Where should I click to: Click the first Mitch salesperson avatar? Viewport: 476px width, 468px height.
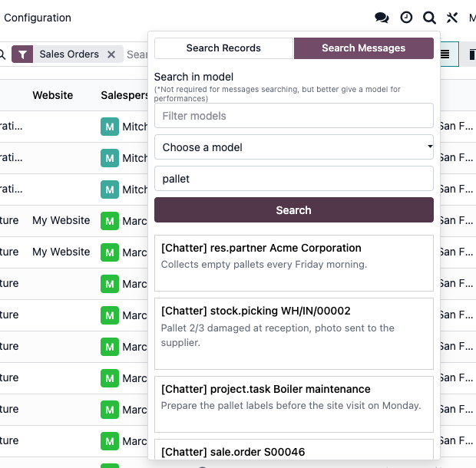(x=110, y=127)
